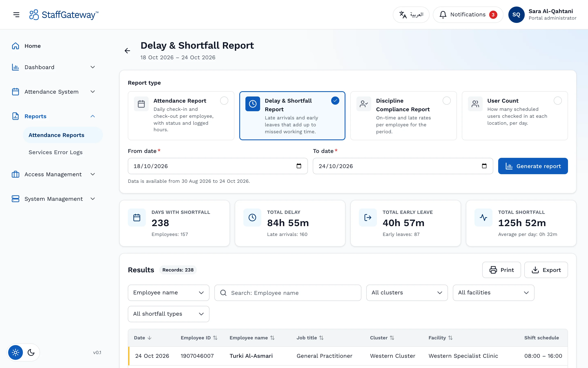Switch to dark theme moon icon
Viewport: 588px width, 368px height.
31,352
